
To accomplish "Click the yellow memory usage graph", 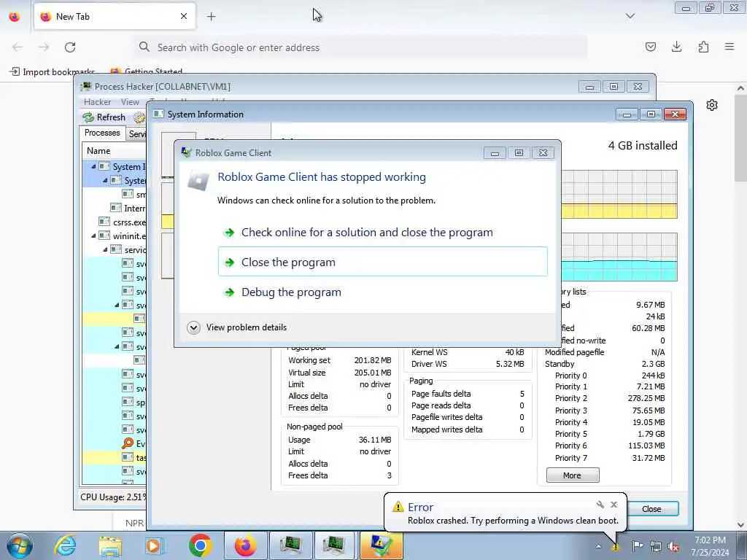I will point(619,194).
